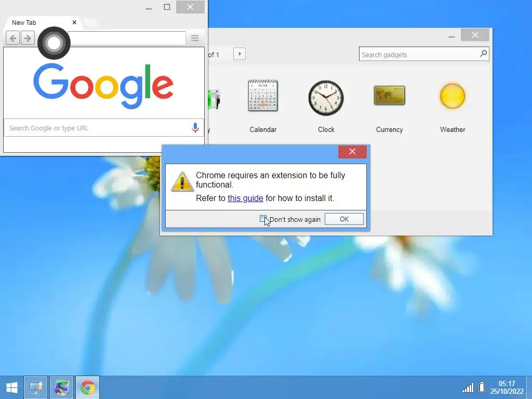Screen dimensions: 532x399
Task: Click the Search Google or type URL box
Action: pyautogui.click(x=103, y=128)
